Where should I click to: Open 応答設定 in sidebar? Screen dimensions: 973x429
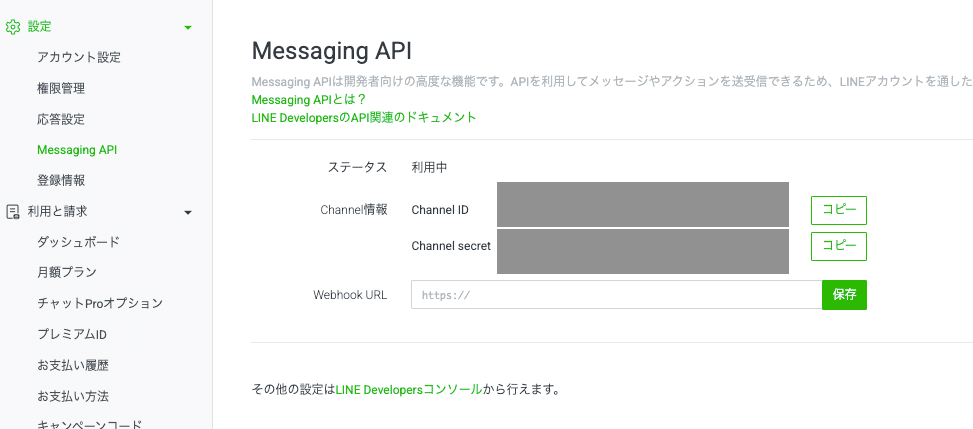61,119
